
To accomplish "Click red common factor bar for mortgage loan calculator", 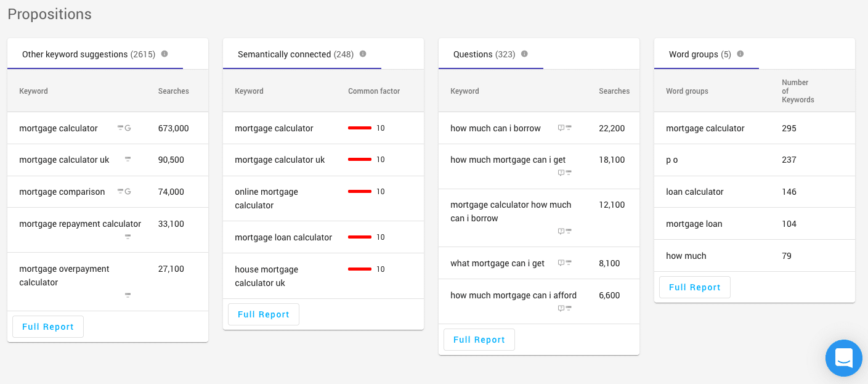I will coord(360,237).
